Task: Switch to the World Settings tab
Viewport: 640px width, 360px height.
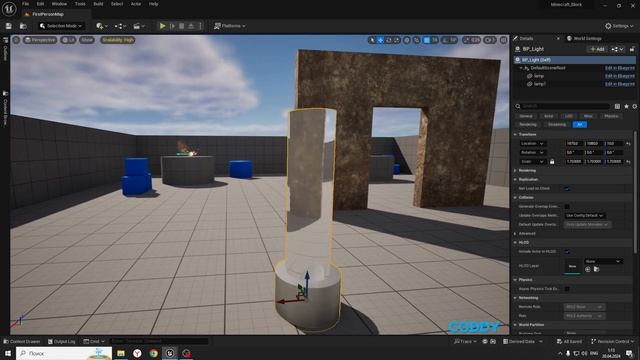Action: pos(584,38)
